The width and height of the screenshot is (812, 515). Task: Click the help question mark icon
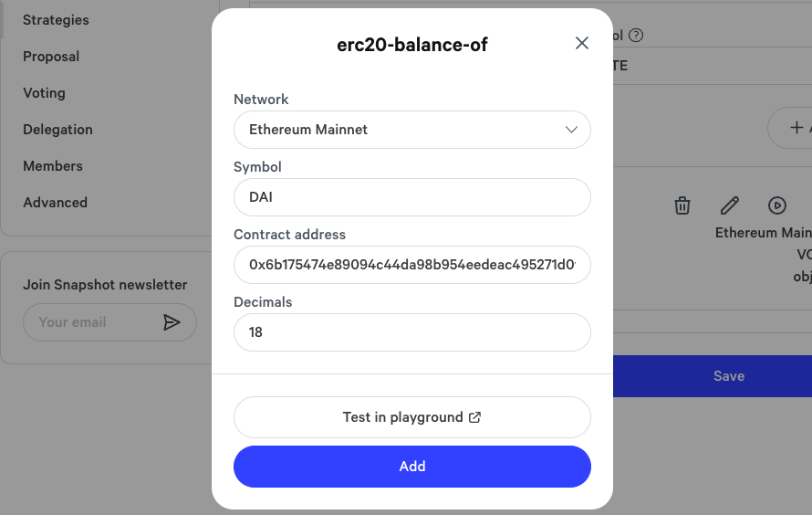[x=637, y=37]
